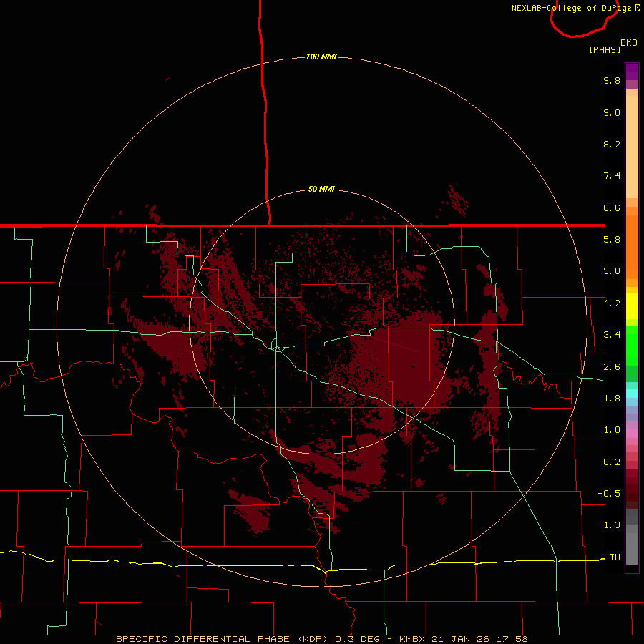Click the pink segment of color bar
The image size is (644, 644).
click(x=632, y=434)
